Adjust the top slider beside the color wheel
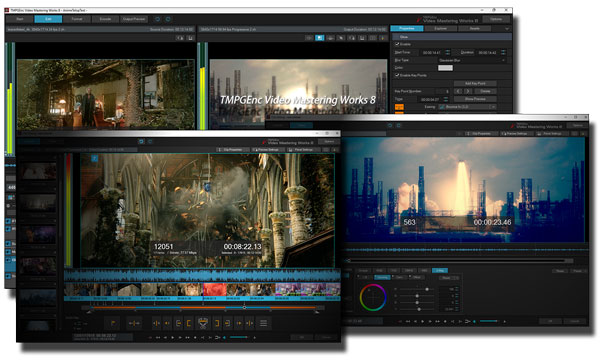The width and height of the screenshot is (600, 360). pos(417,289)
